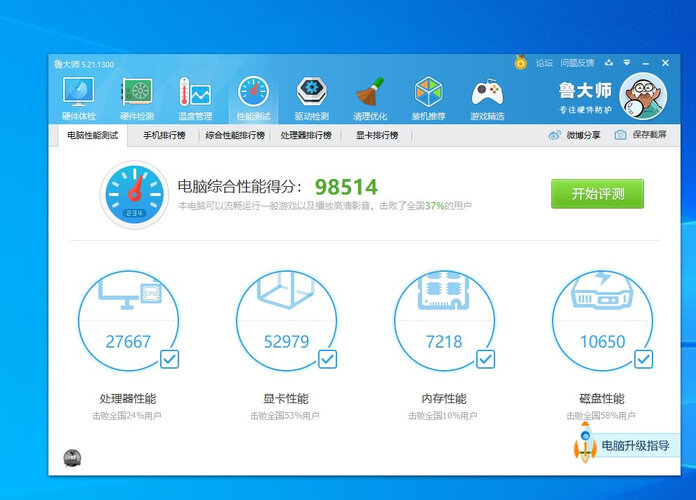Toggle the 处理器性能 checkbox

pos(170,359)
